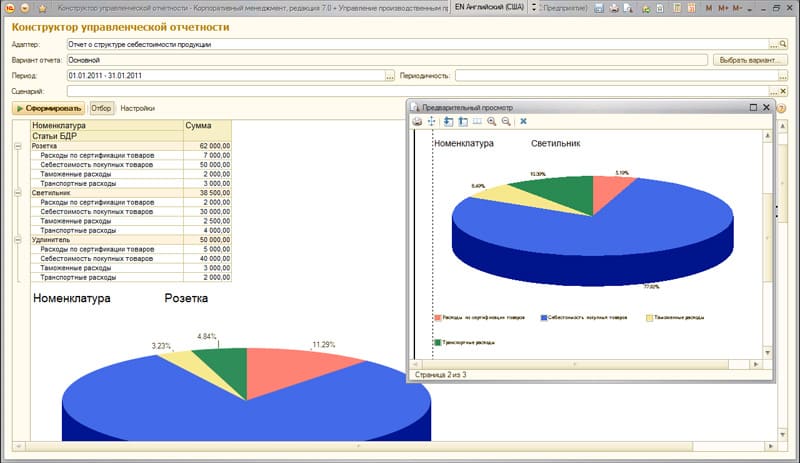
Task: Open ellipsis selector in Период field
Action: [390, 76]
